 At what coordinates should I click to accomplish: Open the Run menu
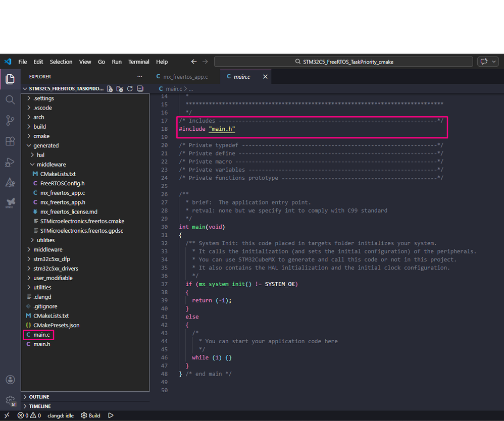click(x=117, y=62)
